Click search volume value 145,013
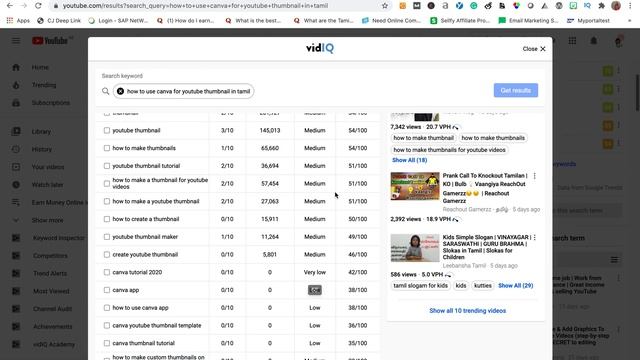This screenshot has height=360, width=640. tap(270, 131)
